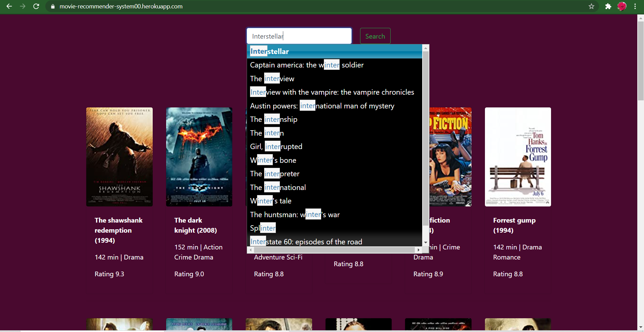Click the Search button
This screenshot has height=332, width=644.
pyautogui.click(x=375, y=36)
